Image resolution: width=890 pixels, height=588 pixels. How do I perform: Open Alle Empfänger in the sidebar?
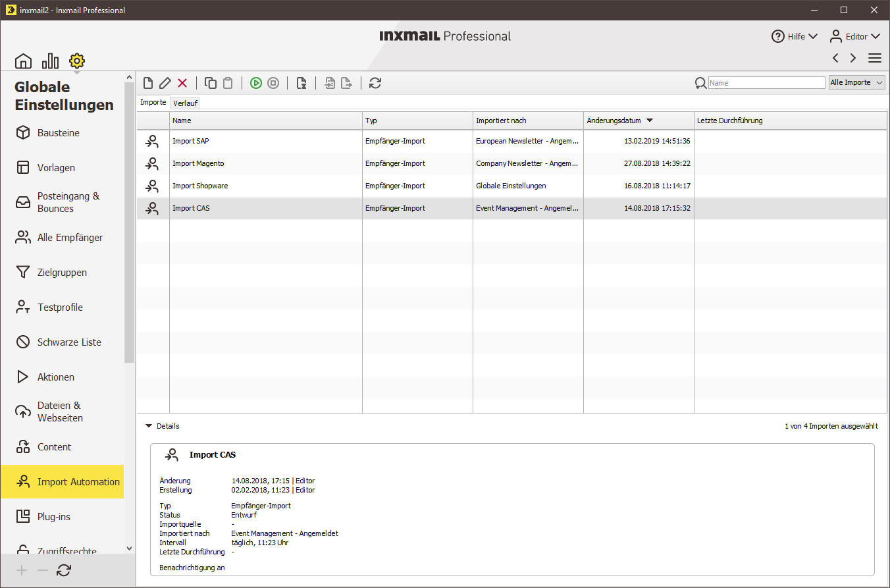[x=62, y=238]
